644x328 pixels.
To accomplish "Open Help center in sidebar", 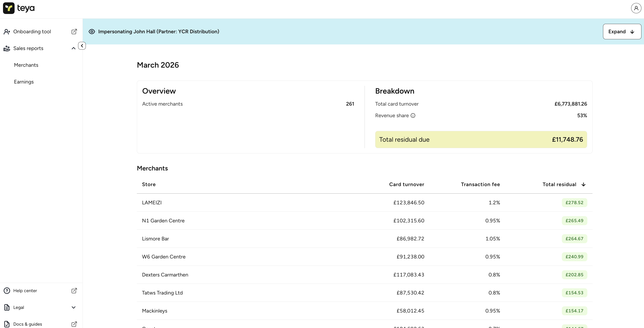I will click(x=25, y=291).
